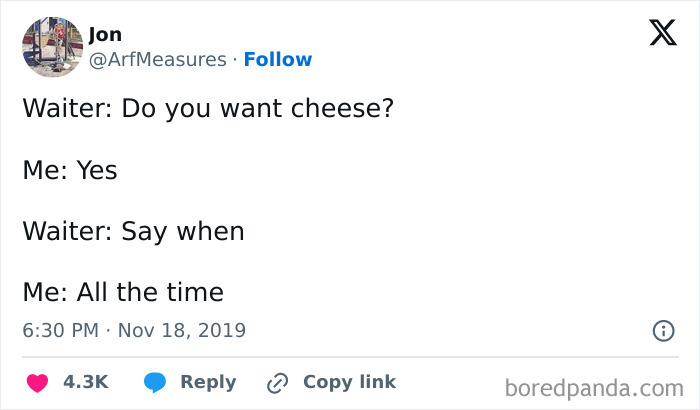Click the chain link icon
Screen dimensions: 700x410
point(277,382)
